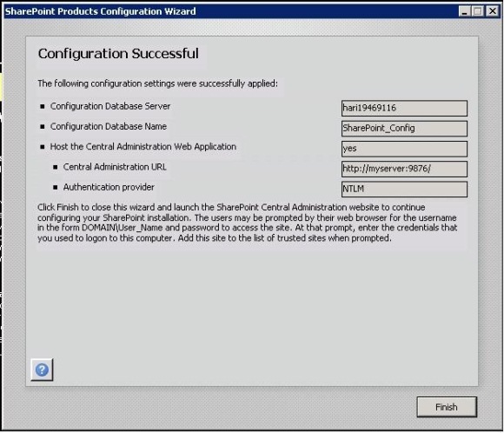The width and height of the screenshot is (504, 433).
Task: Click the Configuration Database Server field
Action: 404,108
